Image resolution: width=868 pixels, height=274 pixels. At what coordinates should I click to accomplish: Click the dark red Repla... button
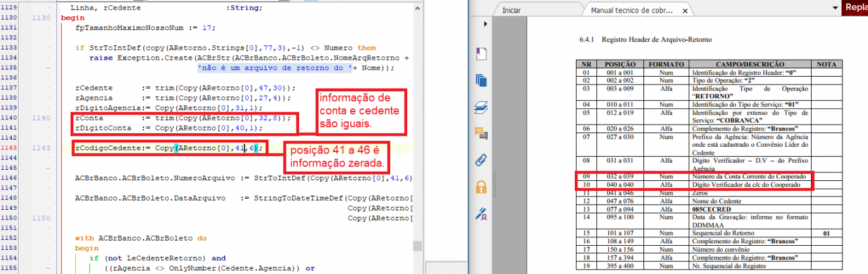[x=855, y=7]
